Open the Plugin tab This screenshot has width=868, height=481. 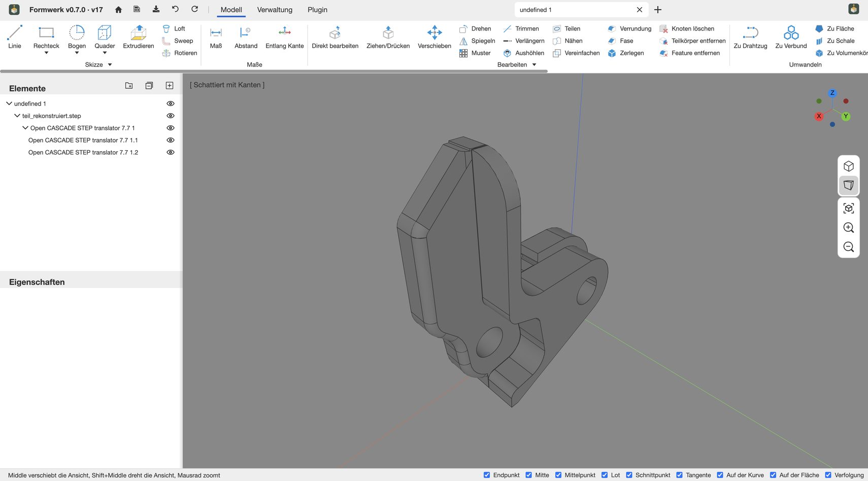pyautogui.click(x=317, y=10)
